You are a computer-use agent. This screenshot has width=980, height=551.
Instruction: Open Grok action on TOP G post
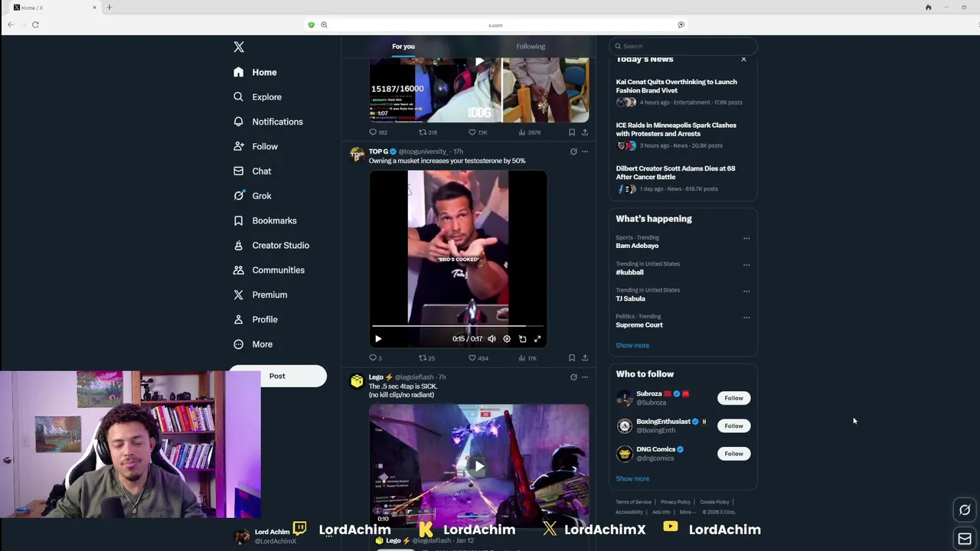573,152
